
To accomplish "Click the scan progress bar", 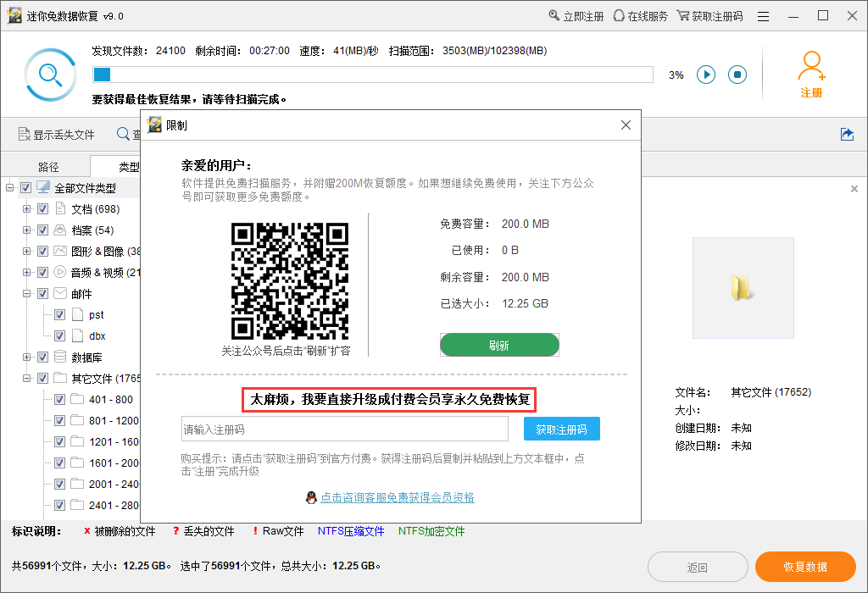I will pyautogui.click(x=373, y=75).
